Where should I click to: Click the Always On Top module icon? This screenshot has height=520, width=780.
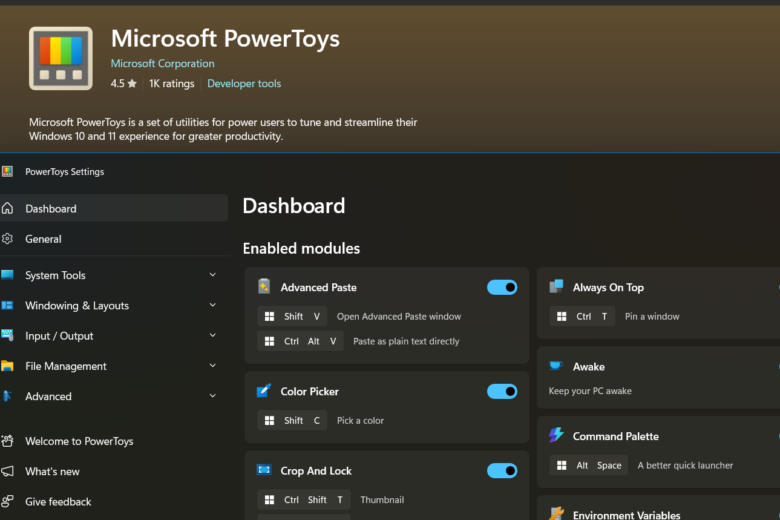(556, 286)
